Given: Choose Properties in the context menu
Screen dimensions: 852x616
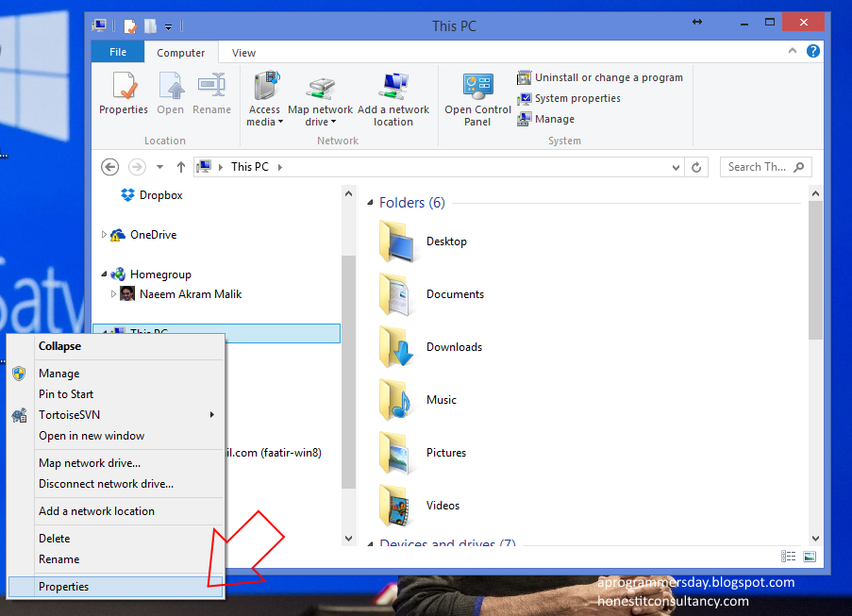Looking at the screenshot, I should tap(116, 587).
